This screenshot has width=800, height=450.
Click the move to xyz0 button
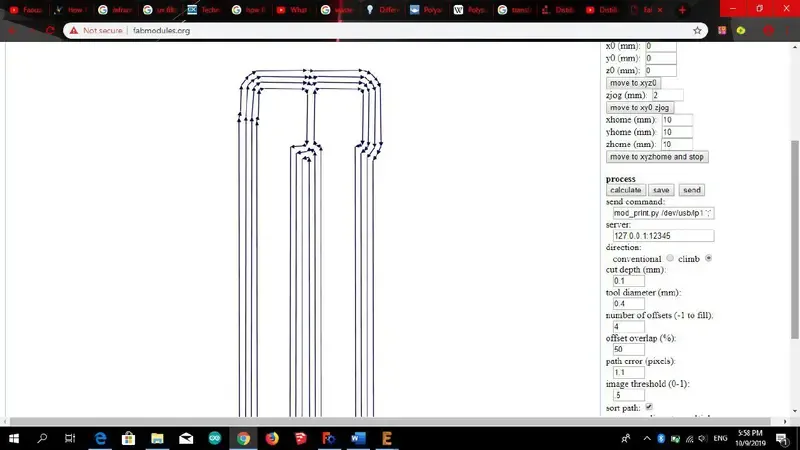(633, 83)
